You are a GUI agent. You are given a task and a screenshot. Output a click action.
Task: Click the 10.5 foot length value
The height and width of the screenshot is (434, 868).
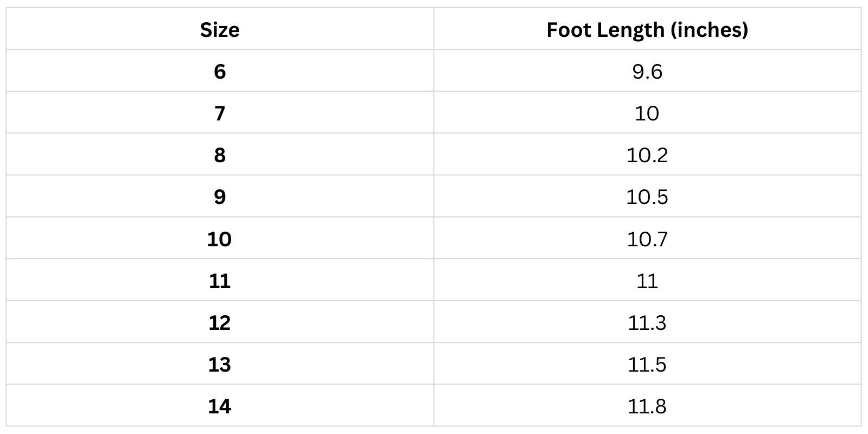pyautogui.click(x=647, y=197)
